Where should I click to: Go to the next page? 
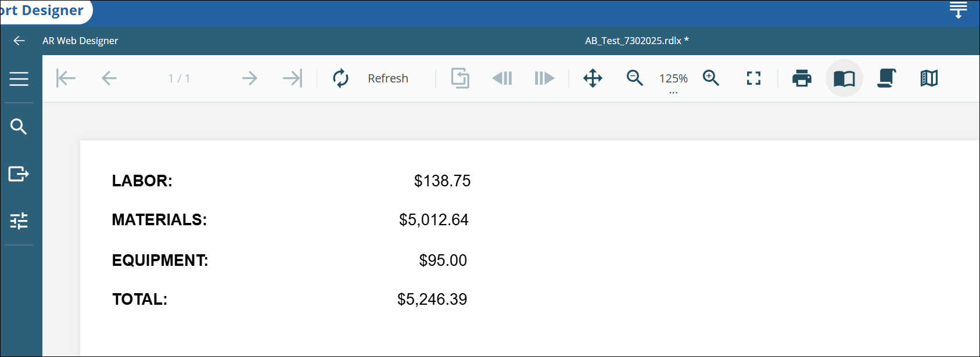click(x=250, y=78)
